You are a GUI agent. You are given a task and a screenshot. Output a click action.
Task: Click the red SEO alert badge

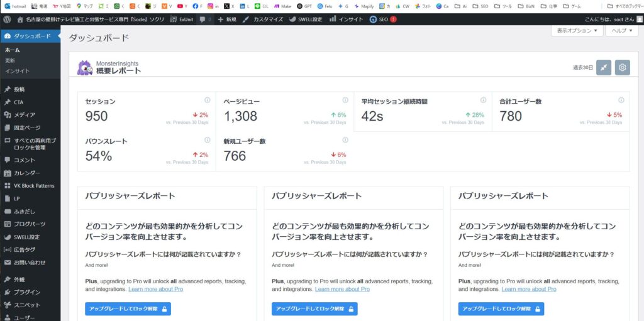coord(393,19)
